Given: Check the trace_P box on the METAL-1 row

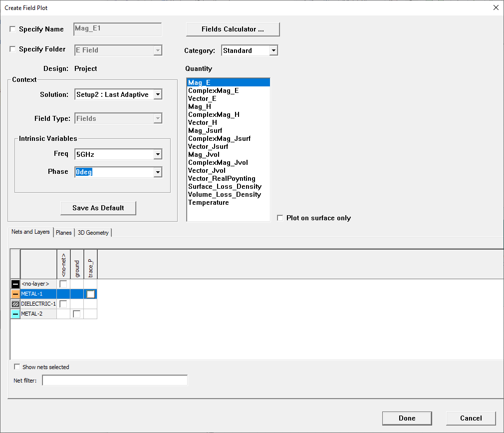Looking at the screenshot, I should (90, 294).
